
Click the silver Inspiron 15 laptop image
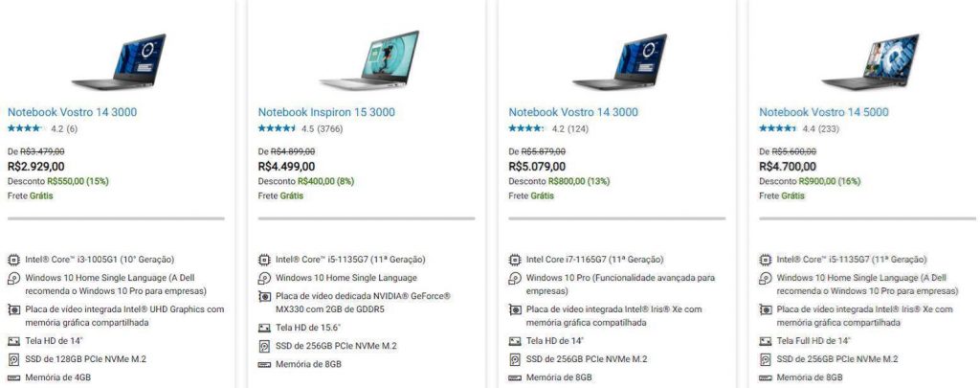pyautogui.click(x=369, y=59)
